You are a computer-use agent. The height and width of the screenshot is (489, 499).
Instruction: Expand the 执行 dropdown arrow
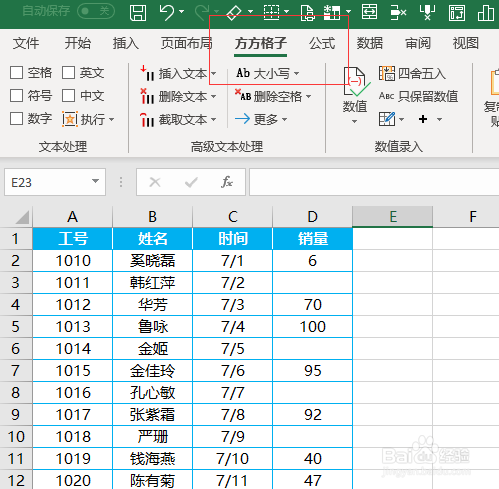pyautogui.click(x=112, y=119)
